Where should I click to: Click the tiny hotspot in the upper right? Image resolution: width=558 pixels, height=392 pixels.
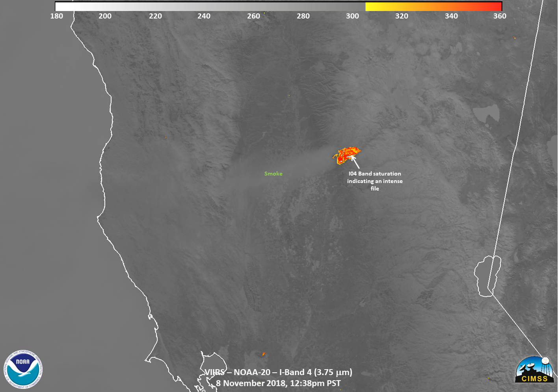(x=515, y=38)
